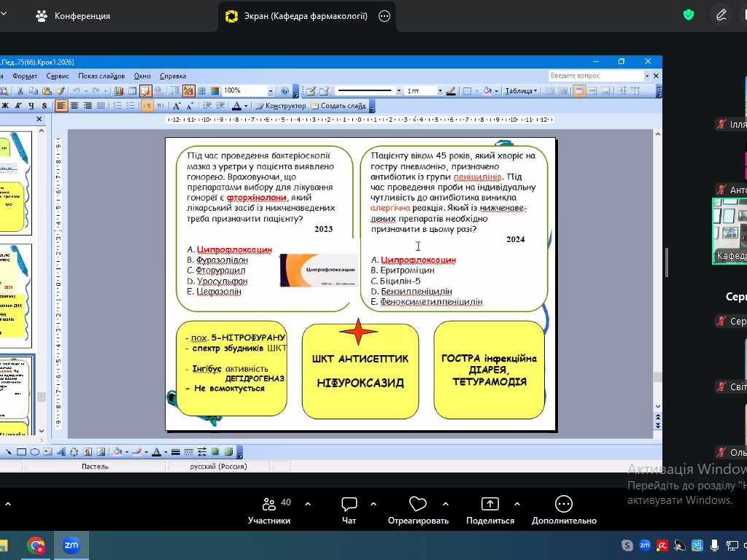Toggle the grid display icon
The height and width of the screenshot is (560, 747).
[201, 91]
